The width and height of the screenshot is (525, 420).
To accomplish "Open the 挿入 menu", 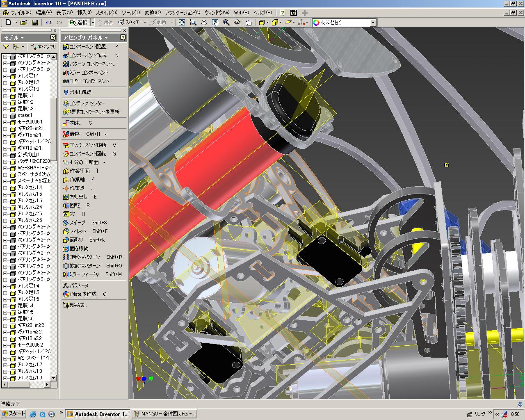I will tap(85, 13).
